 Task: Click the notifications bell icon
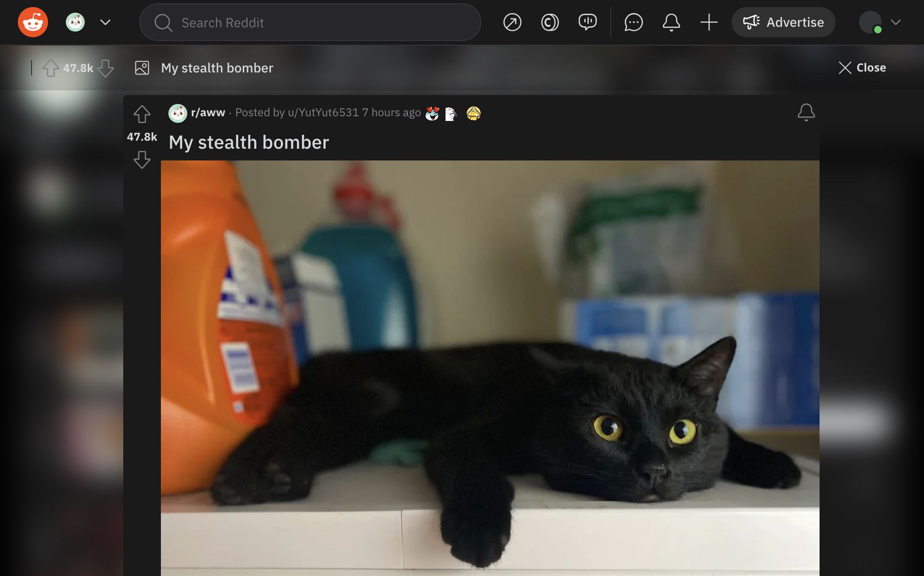pyautogui.click(x=670, y=22)
